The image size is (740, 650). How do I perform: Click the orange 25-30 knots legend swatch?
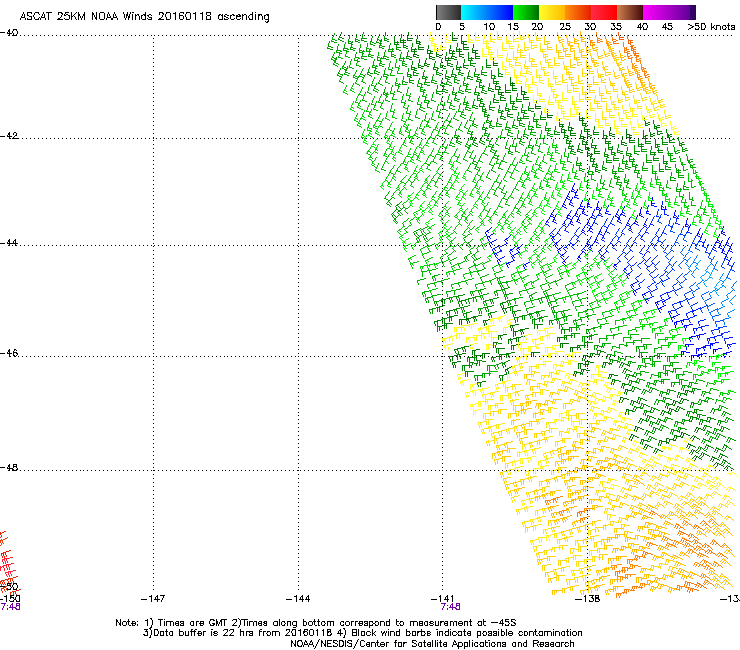(x=578, y=12)
